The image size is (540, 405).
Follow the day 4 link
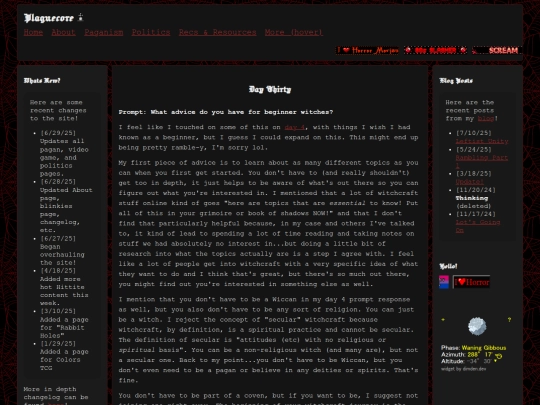click(294, 127)
